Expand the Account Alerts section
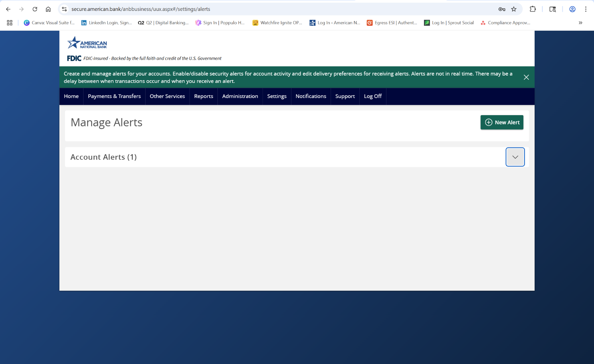 [x=515, y=157]
